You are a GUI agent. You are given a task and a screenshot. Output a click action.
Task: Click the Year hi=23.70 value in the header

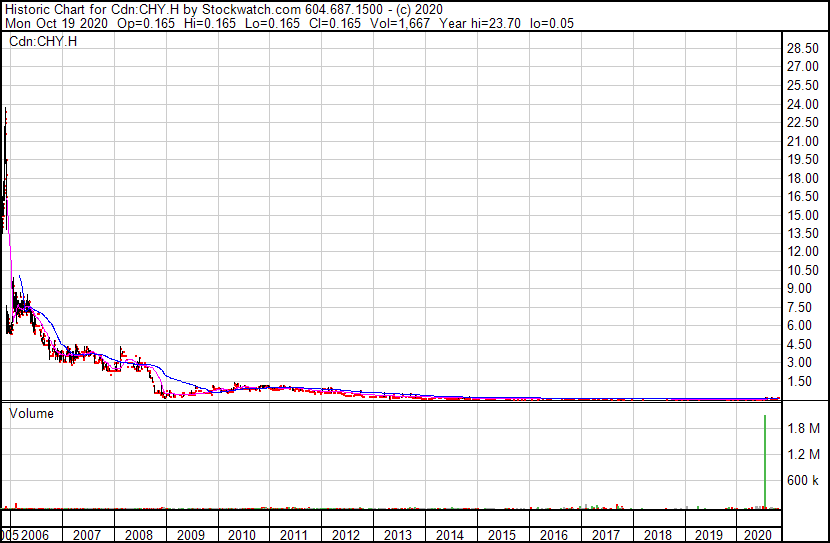[487, 22]
